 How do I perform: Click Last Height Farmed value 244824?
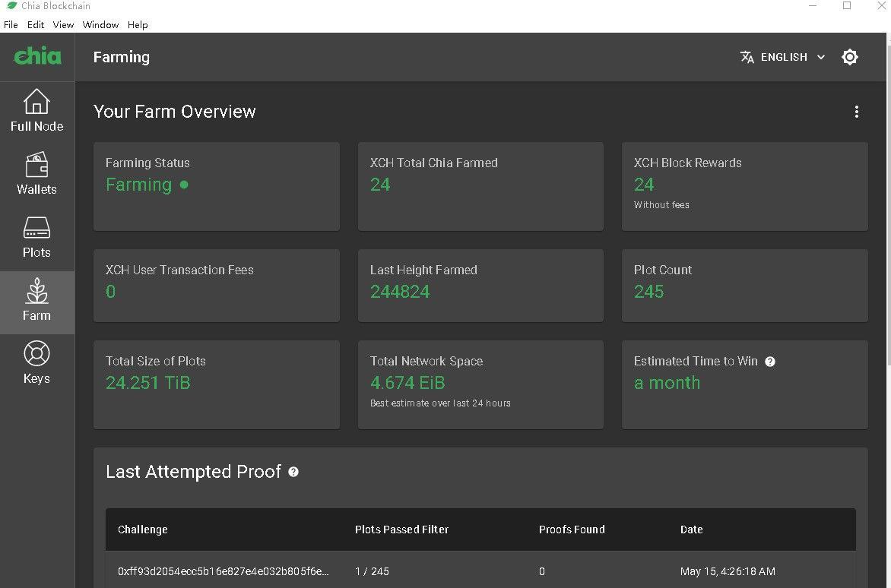[x=400, y=292]
